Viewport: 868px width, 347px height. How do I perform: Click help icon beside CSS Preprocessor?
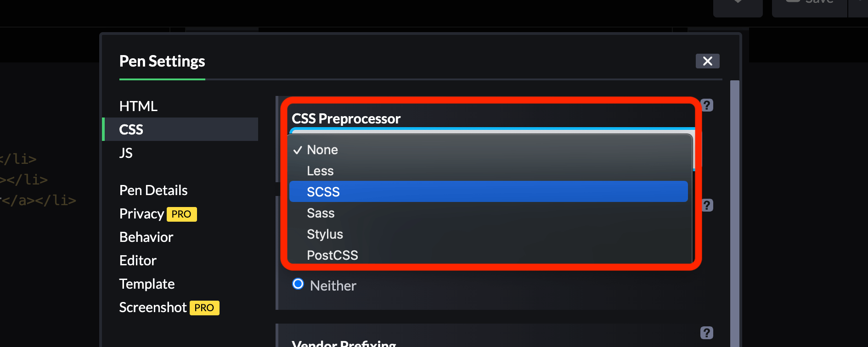pos(707,105)
